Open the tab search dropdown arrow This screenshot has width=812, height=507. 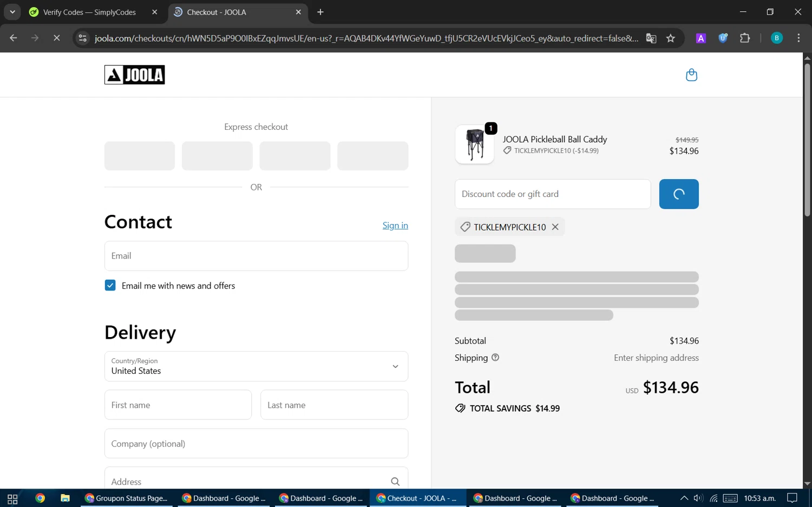pyautogui.click(x=12, y=12)
